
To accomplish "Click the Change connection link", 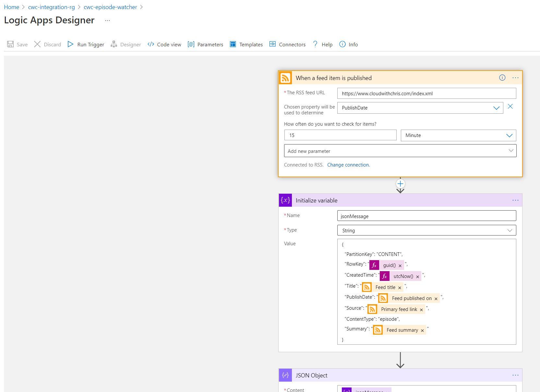I will coord(348,165).
